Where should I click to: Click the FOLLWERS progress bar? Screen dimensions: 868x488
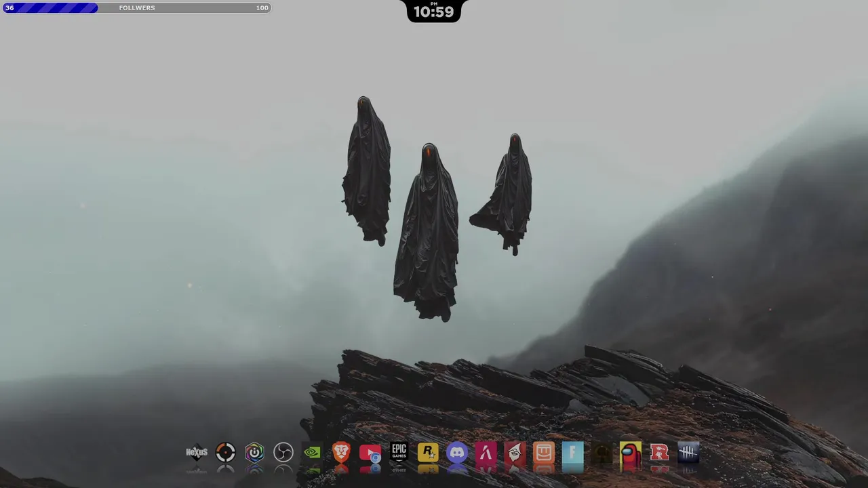tap(136, 7)
